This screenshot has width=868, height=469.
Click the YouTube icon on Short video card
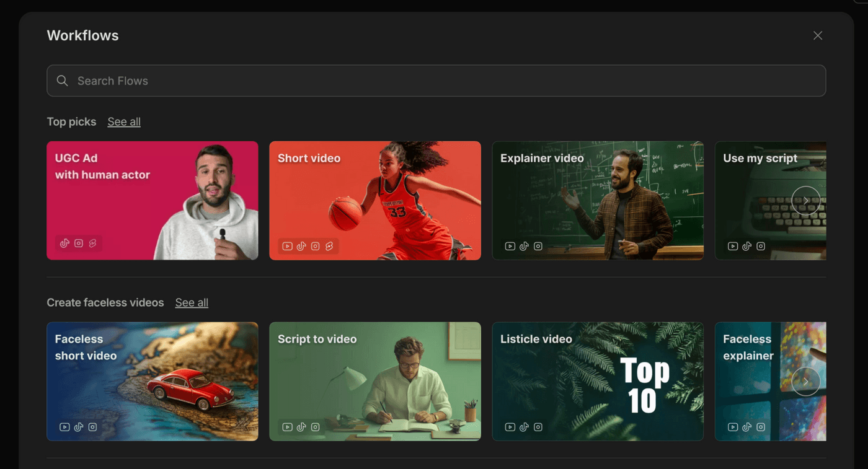point(287,246)
